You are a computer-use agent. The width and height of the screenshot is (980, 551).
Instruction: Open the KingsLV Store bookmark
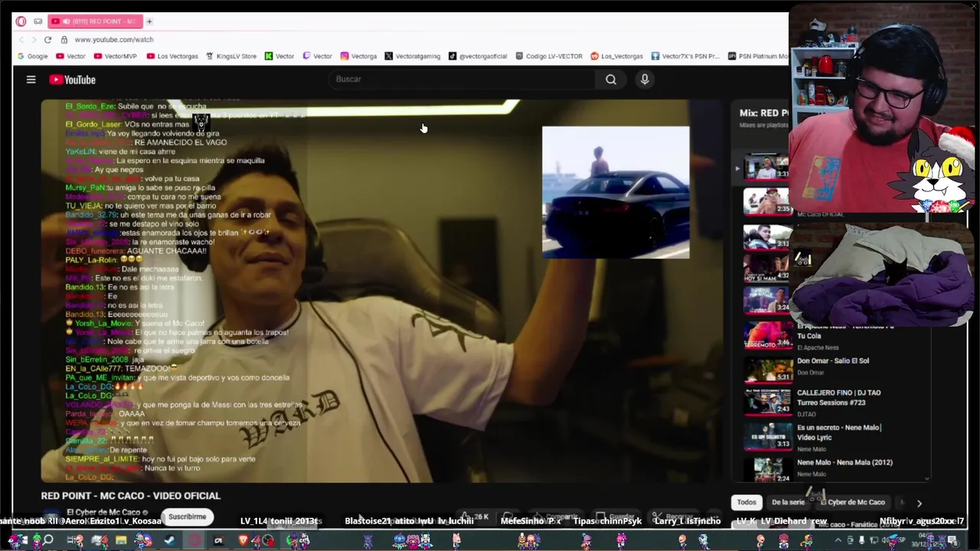pyautogui.click(x=231, y=56)
